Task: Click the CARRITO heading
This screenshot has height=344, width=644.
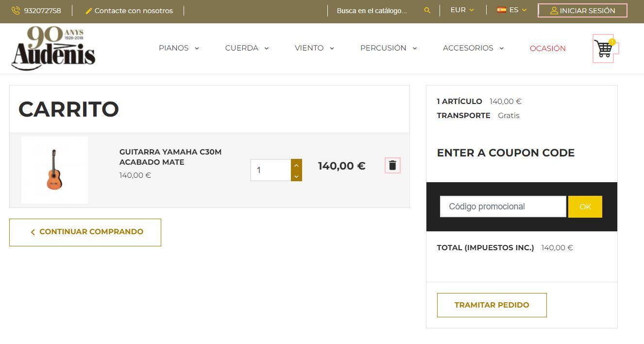Action: pyautogui.click(x=68, y=109)
